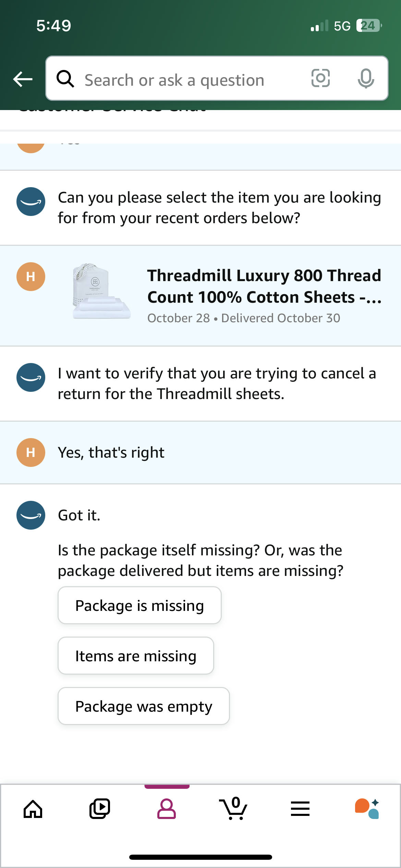Tap Amazon avatar beside "Can you please select"
Image resolution: width=401 pixels, height=868 pixels.
[31, 202]
